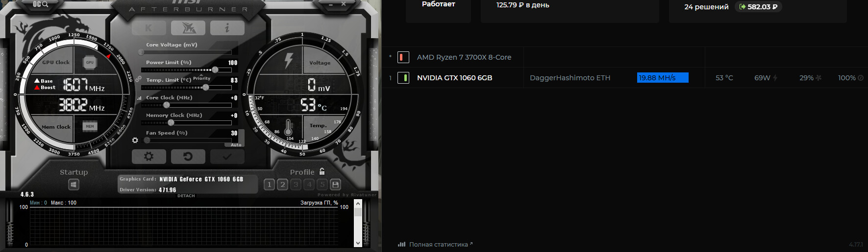Viewport: 868px width, 252px height.
Task: Click the Fan Speed value 30
Action: click(234, 133)
